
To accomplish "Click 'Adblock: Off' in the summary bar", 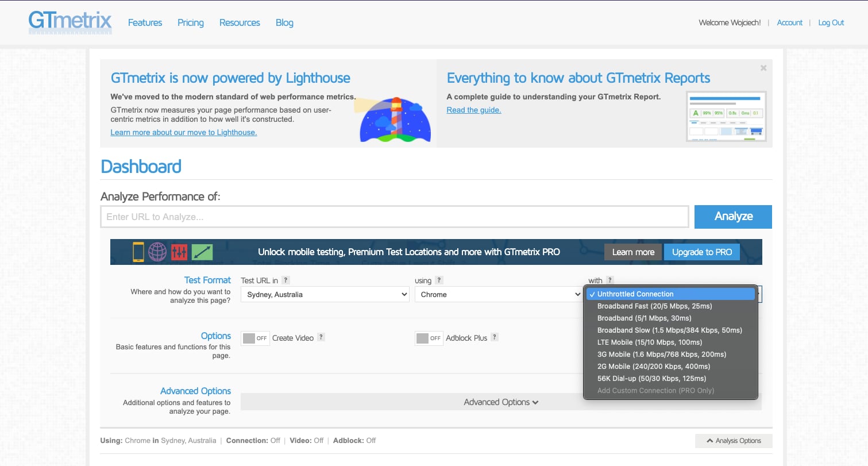I will click(354, 441).
